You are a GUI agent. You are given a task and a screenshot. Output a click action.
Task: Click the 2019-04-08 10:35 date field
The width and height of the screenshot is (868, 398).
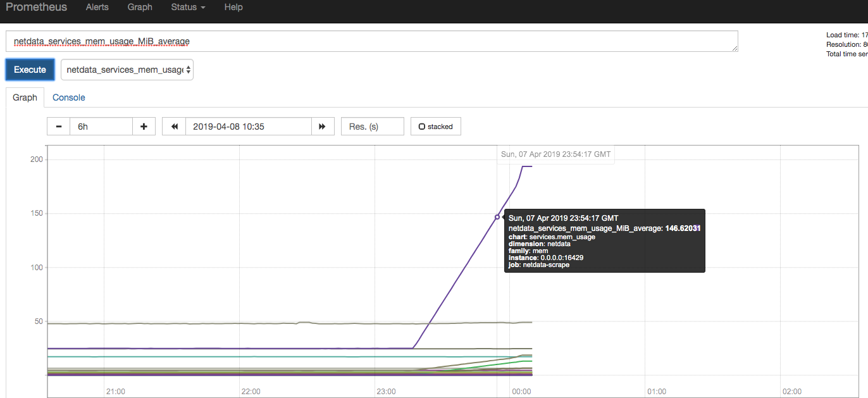248,126
